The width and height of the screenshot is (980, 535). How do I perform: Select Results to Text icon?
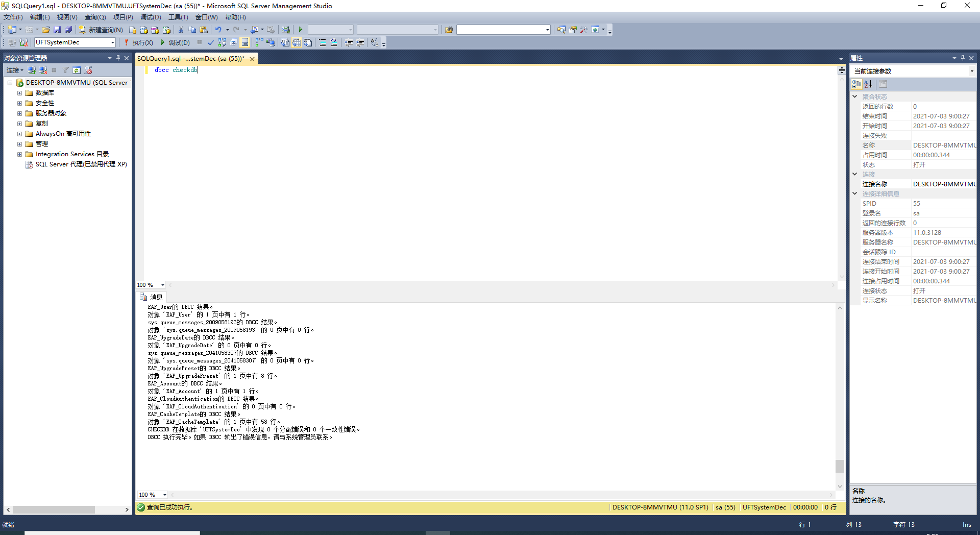coord(285,42)
